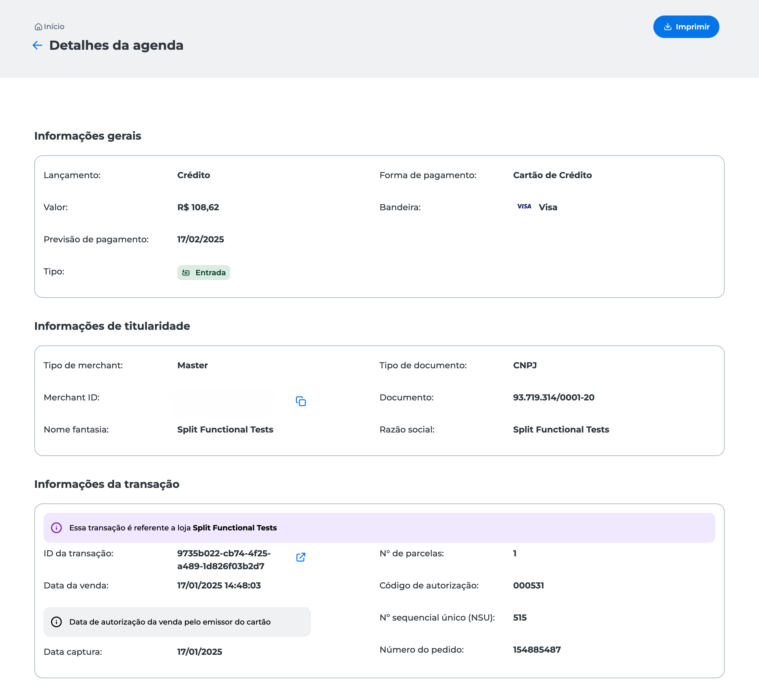Select payment forecast date 17/02/2025

click(201, 239)
